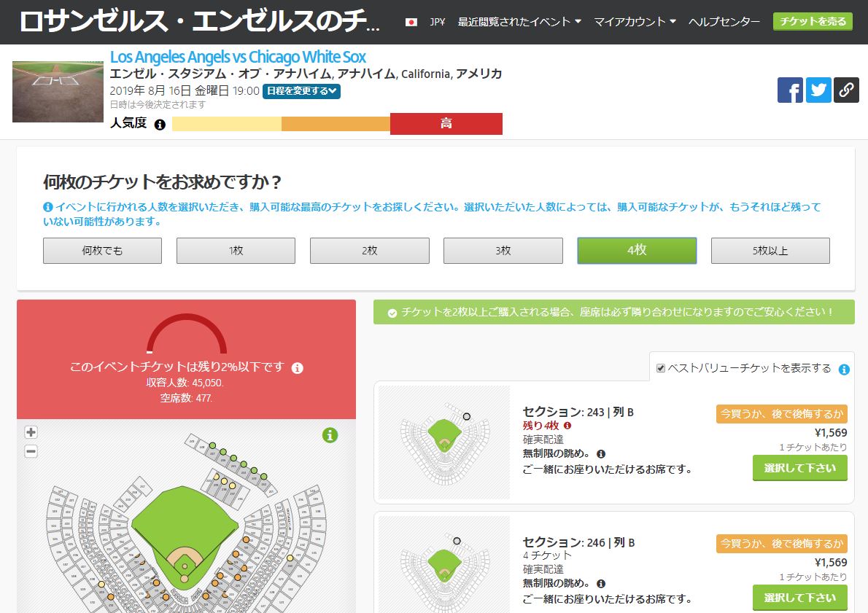Open the Los Angeles Angels vs Chicago White Sox link
Viewport: 868px width, 613px height.
coord(238,57)
